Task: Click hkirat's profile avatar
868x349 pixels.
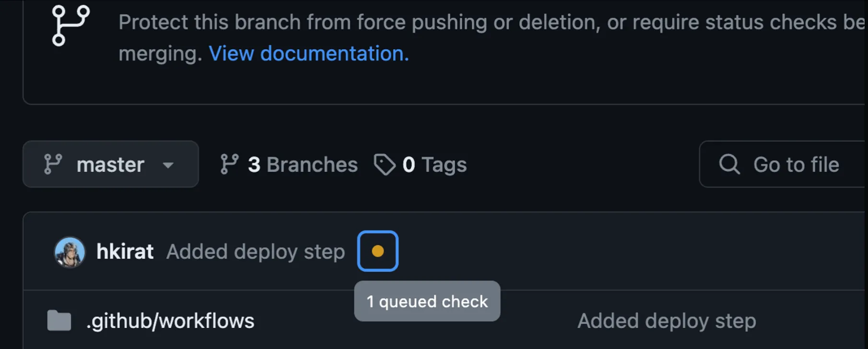Action: tap(70, 252)
